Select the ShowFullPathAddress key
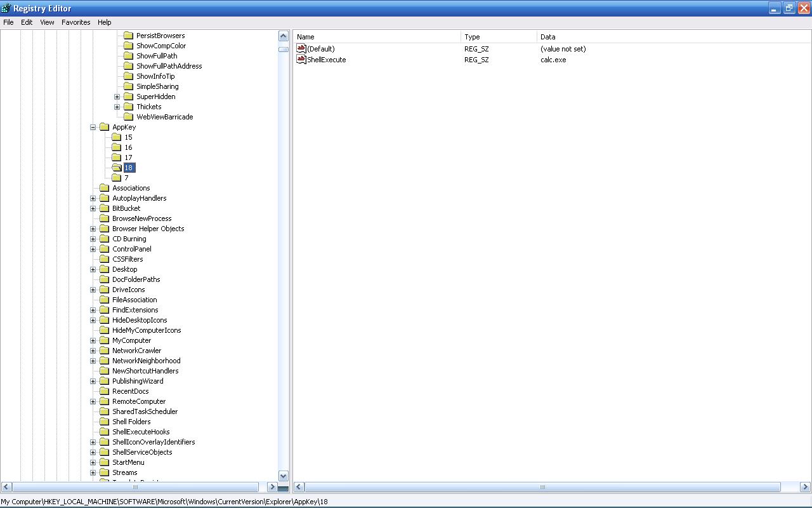 pos(169,66)
